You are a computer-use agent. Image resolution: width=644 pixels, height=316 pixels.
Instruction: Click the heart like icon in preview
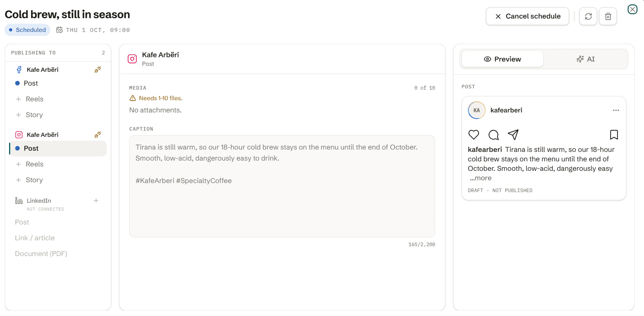474,135
